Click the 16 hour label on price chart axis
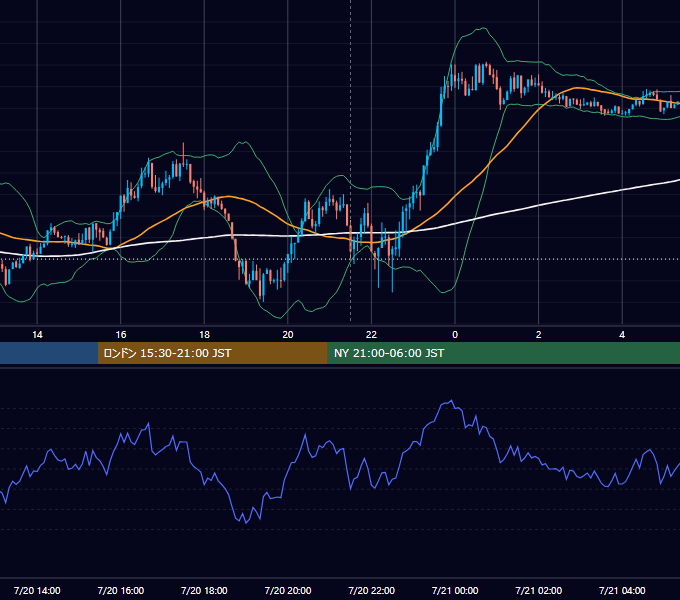 tap(121, 335)
